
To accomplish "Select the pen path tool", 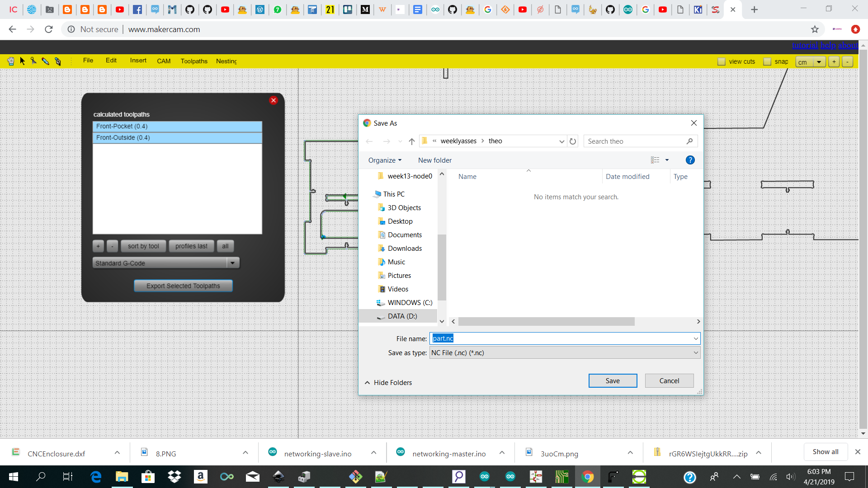I will click(x=58, y=61).
